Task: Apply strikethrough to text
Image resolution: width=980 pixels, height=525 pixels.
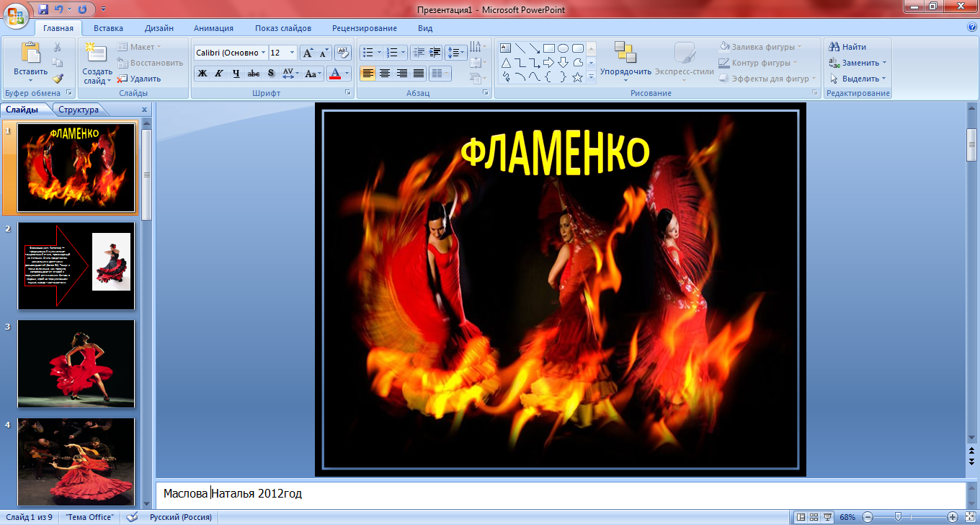Action: (254, 74)
